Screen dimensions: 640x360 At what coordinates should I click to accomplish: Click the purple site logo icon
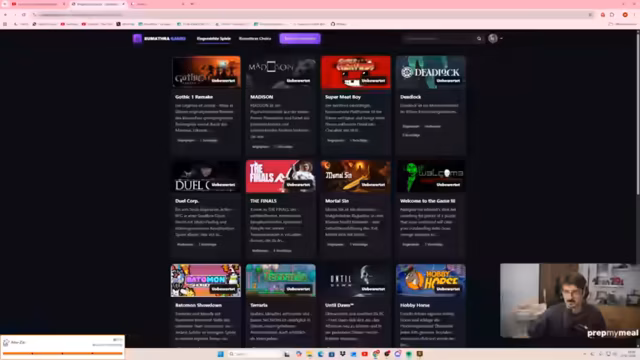tap(137, 38)
